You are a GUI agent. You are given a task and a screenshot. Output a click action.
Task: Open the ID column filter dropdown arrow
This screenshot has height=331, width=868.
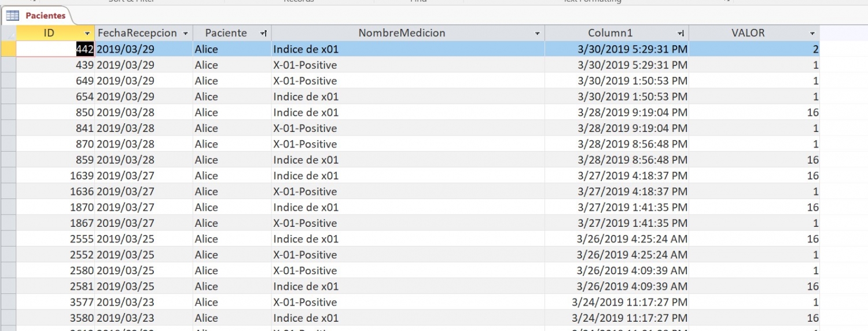tap(87, 34)
